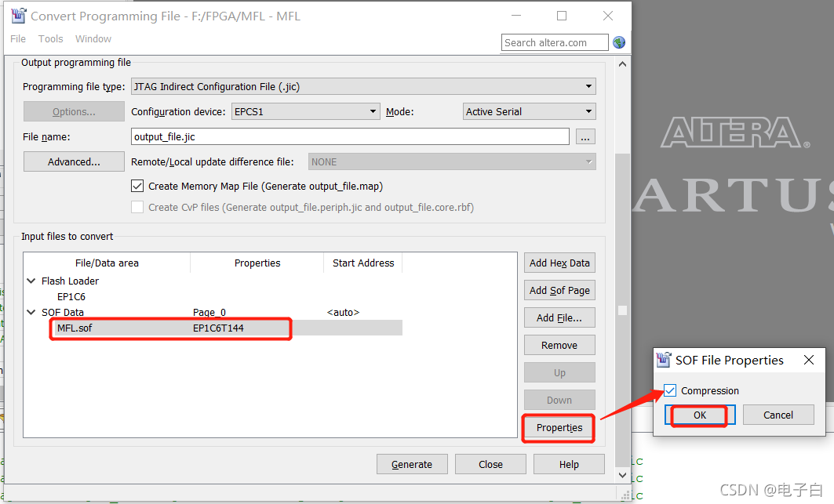Click the Add File... button
The width and height of the screenshot is (834, 504).
click(x=559, y=318)
